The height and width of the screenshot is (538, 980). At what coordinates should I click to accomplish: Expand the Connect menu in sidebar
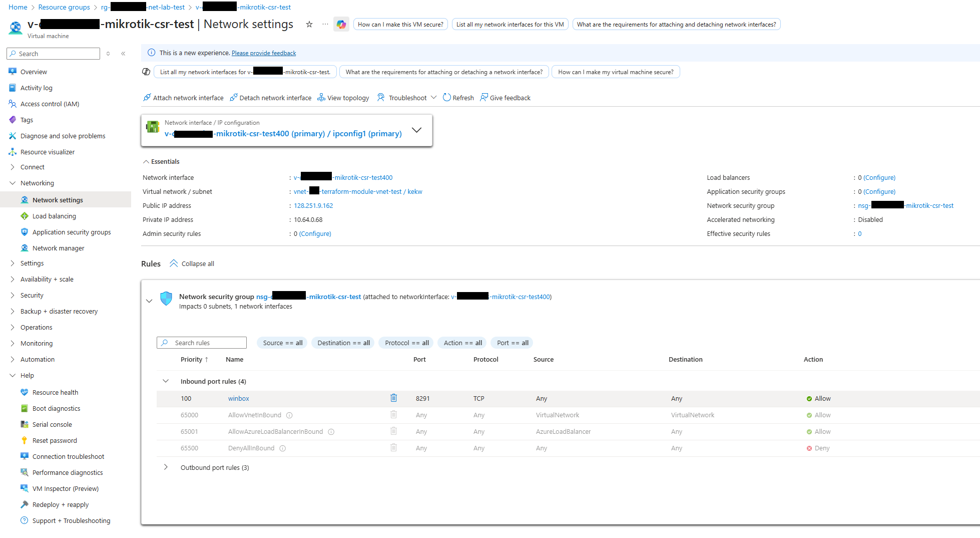[13, 167]
